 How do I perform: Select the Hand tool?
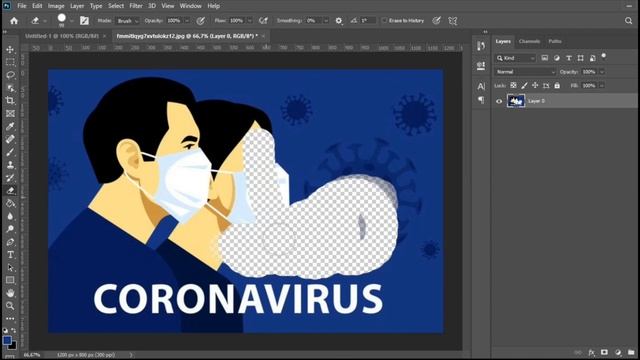(10, 293)
